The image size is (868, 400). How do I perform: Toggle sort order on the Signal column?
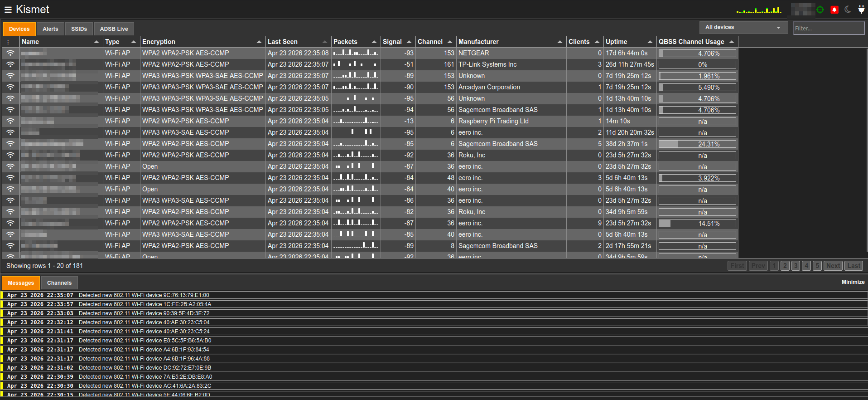(x=409, y=42)
